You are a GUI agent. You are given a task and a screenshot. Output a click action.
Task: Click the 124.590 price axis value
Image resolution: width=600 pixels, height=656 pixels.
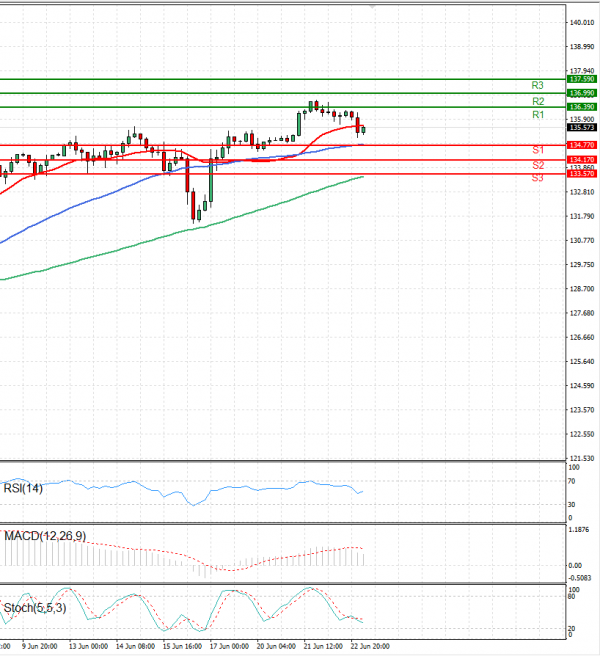pos(582,386)
